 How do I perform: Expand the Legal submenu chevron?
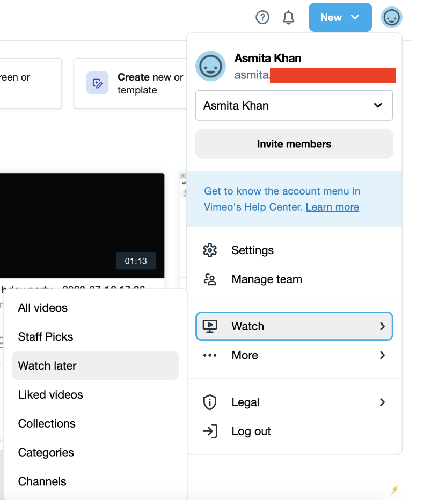(x=382, y=402)
